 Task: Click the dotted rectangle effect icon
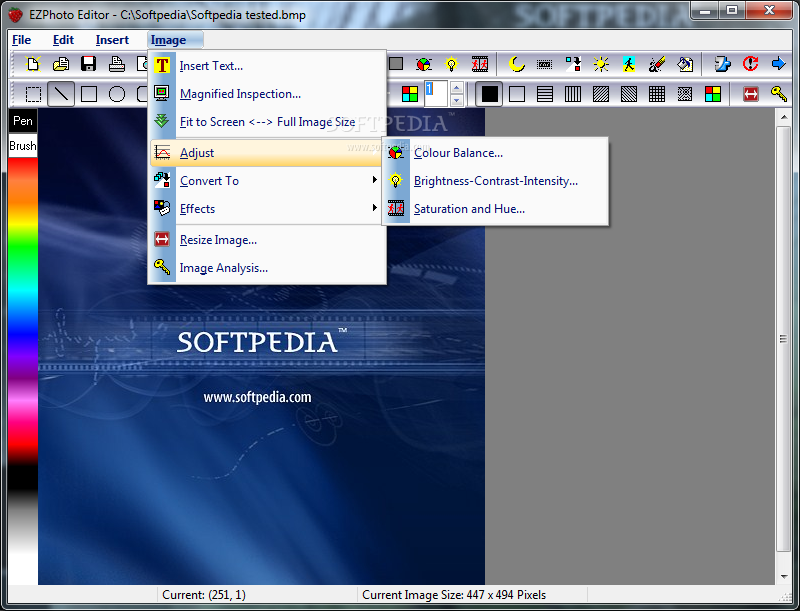545,64
